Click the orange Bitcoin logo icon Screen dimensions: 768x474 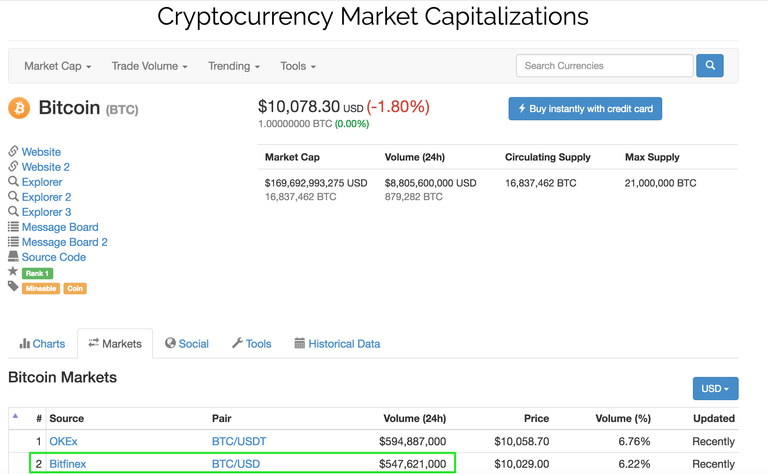point(19,108)
